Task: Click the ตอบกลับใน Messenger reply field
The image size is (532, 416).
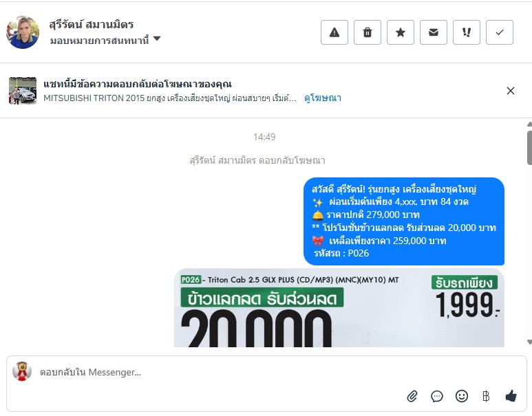Action: pos(266,372)
